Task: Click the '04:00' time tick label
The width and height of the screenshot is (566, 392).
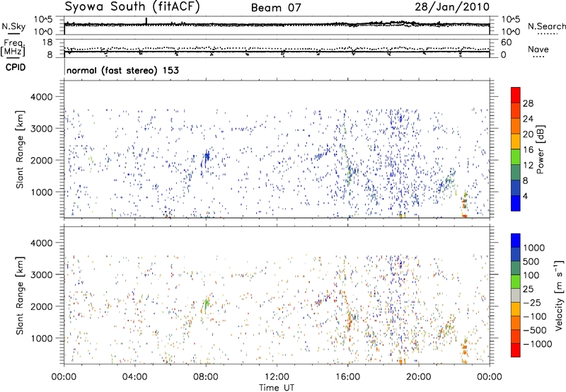Action: 135,377
